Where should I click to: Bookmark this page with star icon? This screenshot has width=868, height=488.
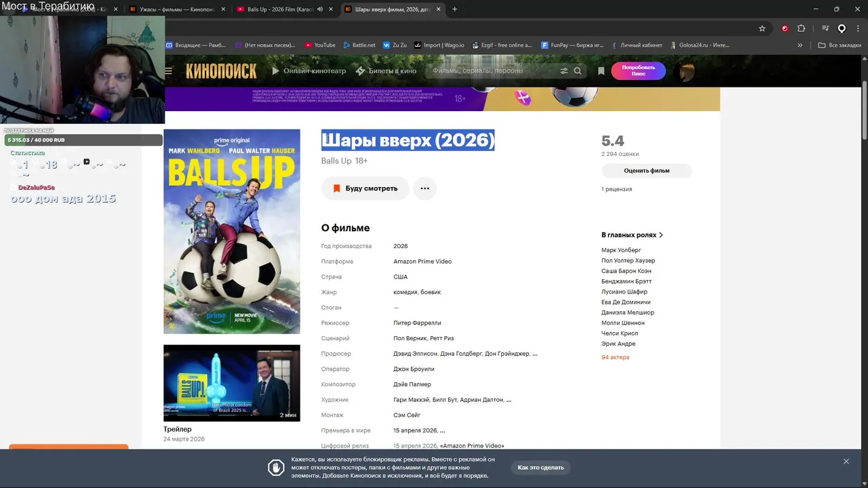pyautogui.click(x=762, y=28)
